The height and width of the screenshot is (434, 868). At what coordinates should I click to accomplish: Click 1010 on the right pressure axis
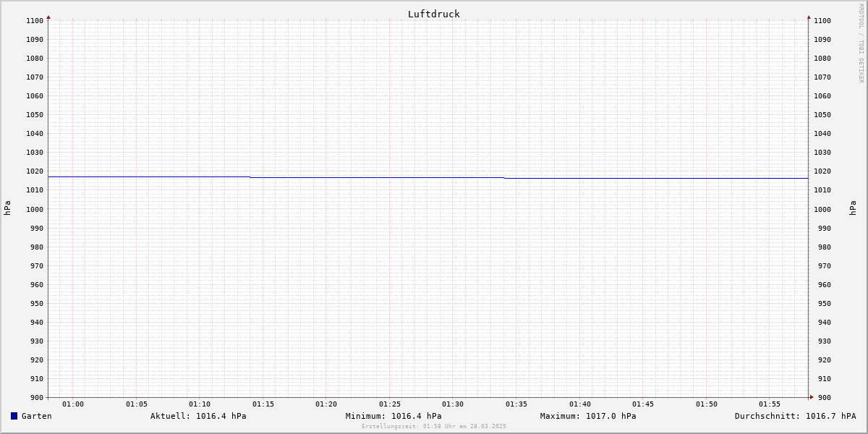click(x=822, y=190)
